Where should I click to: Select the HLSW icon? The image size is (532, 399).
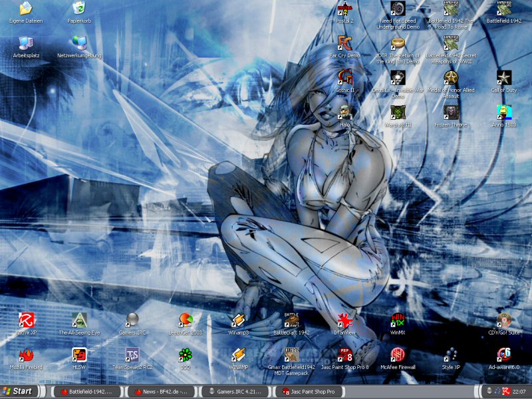click(x=79, y=355)
